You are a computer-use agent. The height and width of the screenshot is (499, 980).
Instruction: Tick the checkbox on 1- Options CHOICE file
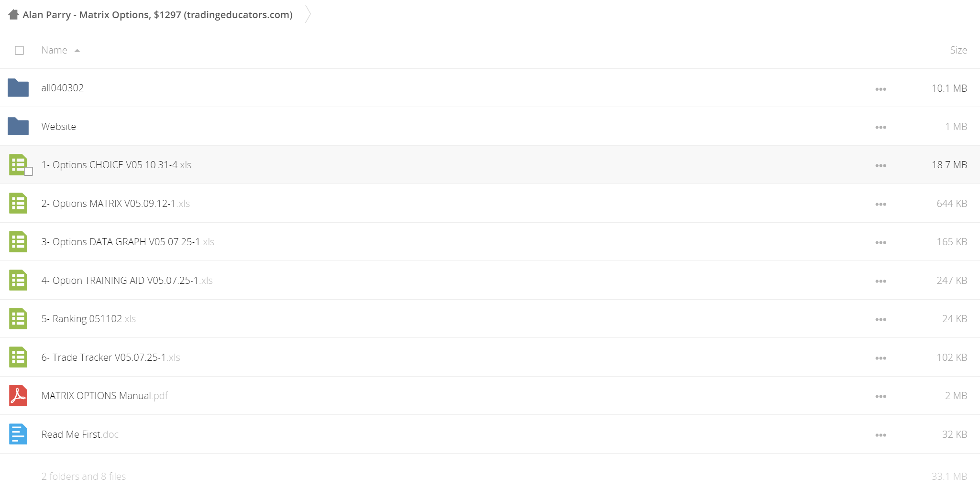pyautogui.click(x=29, y=172)
